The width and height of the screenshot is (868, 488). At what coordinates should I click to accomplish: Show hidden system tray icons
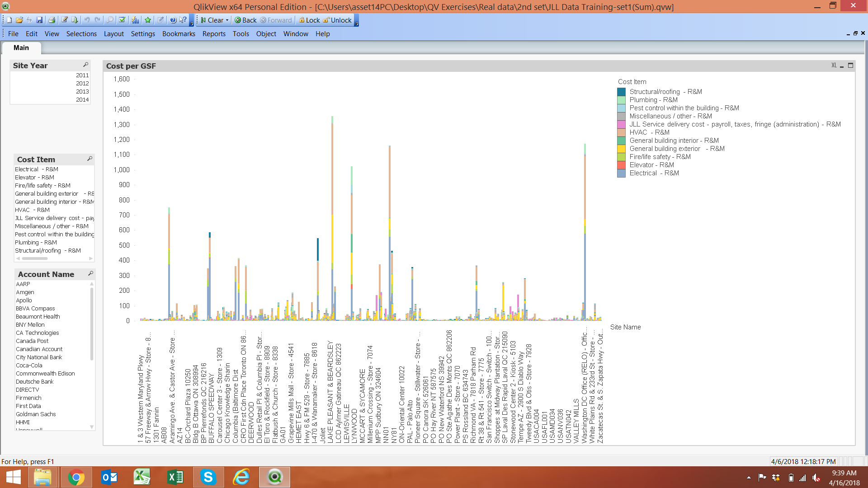749,477
